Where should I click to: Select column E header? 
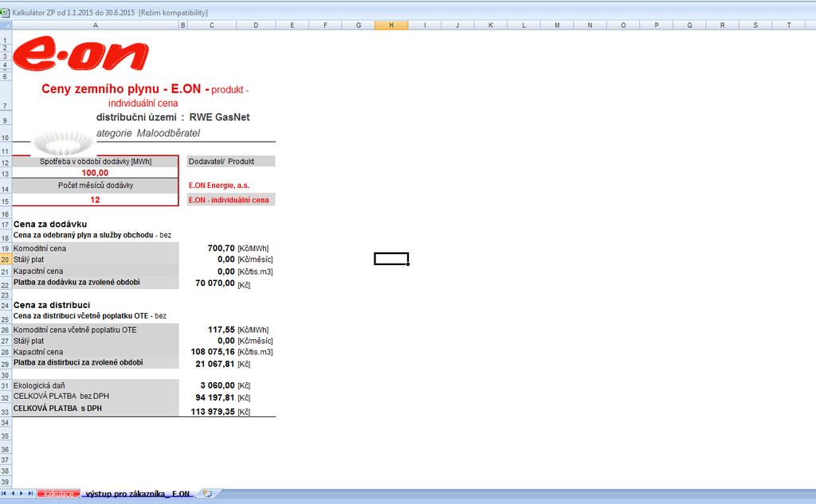click(x=292, y=25)
